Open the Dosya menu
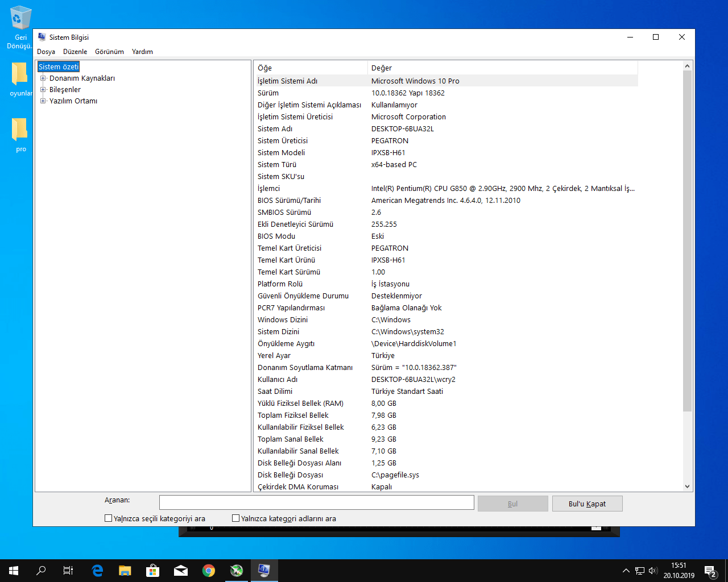Screen dimensions: 728x582 tap(46, 52)
